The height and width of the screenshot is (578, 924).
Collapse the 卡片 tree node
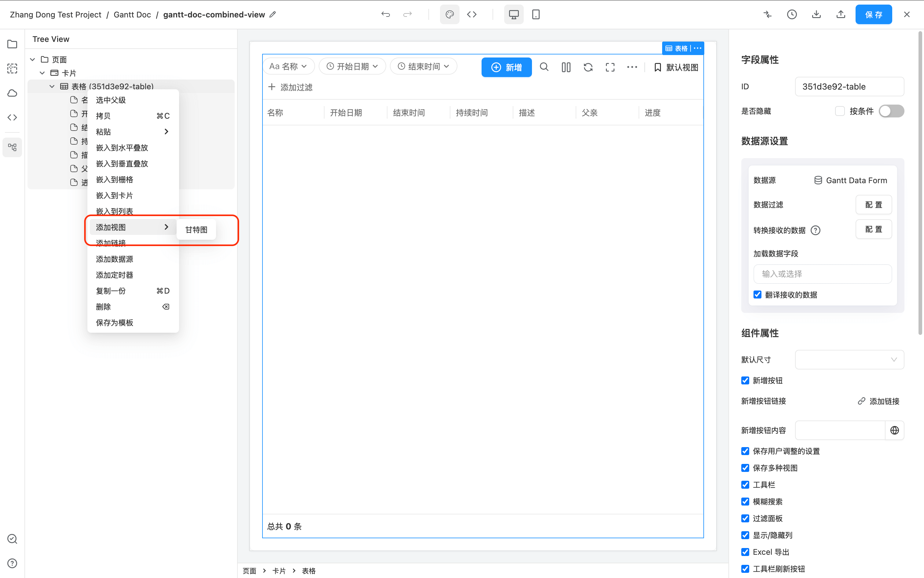point(42,73)
